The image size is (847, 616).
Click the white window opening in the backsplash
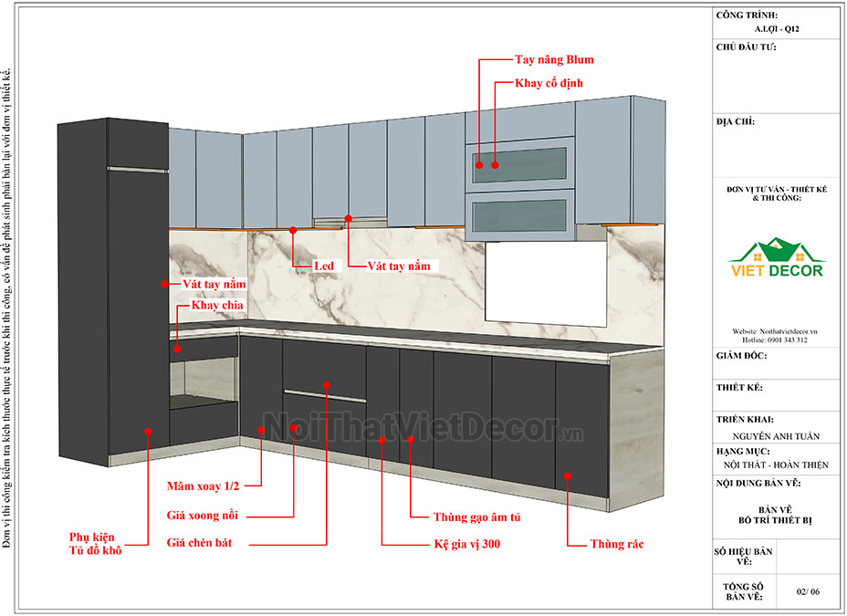click(546, 284)
